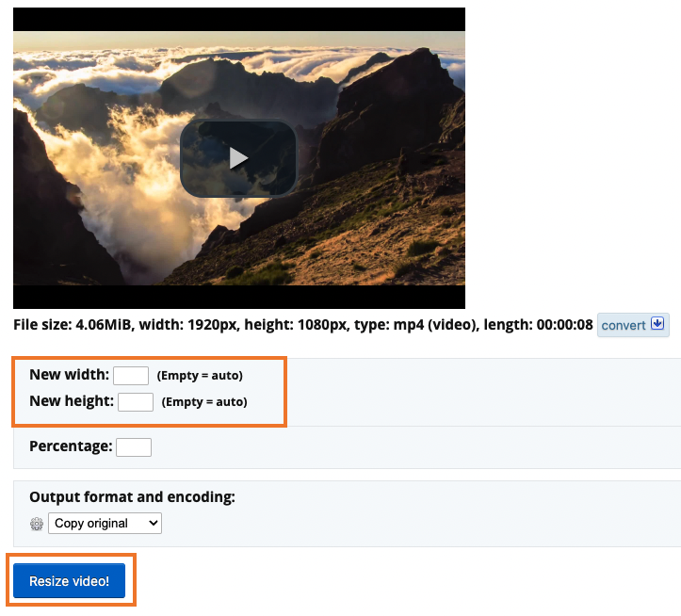Screen dimensions: 681x616
Task: Open the Copy original format dropdown
Action: [x=105, y=523]
